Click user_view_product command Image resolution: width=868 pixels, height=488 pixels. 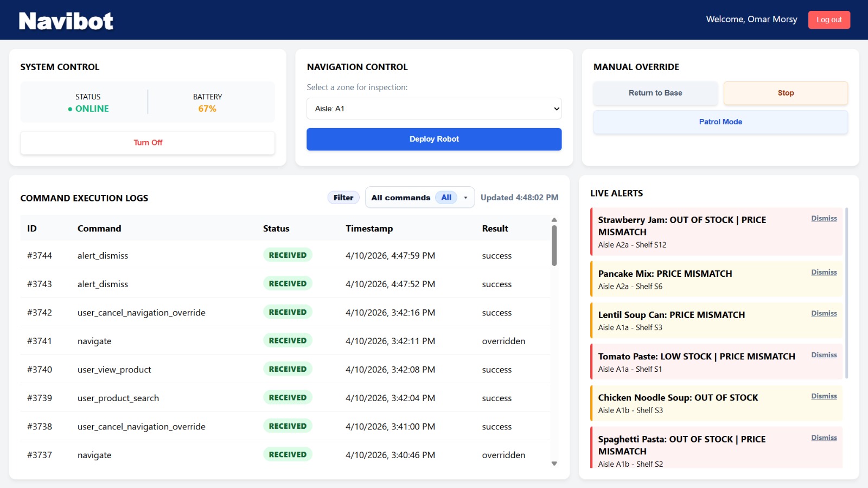pyautogui.click(x=114, y=370)
